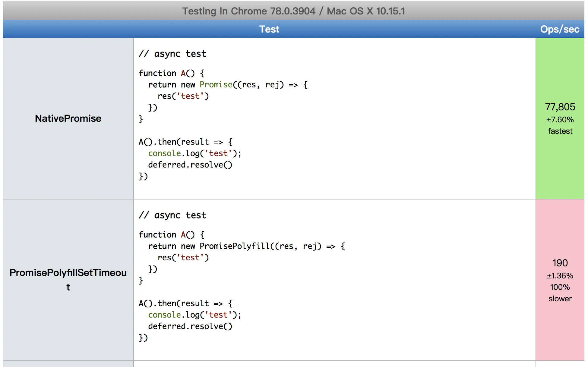Screen dimensions: 588x367
Task: Click the green 77,805 ops/sec result cell
Action: click(560, 107)
